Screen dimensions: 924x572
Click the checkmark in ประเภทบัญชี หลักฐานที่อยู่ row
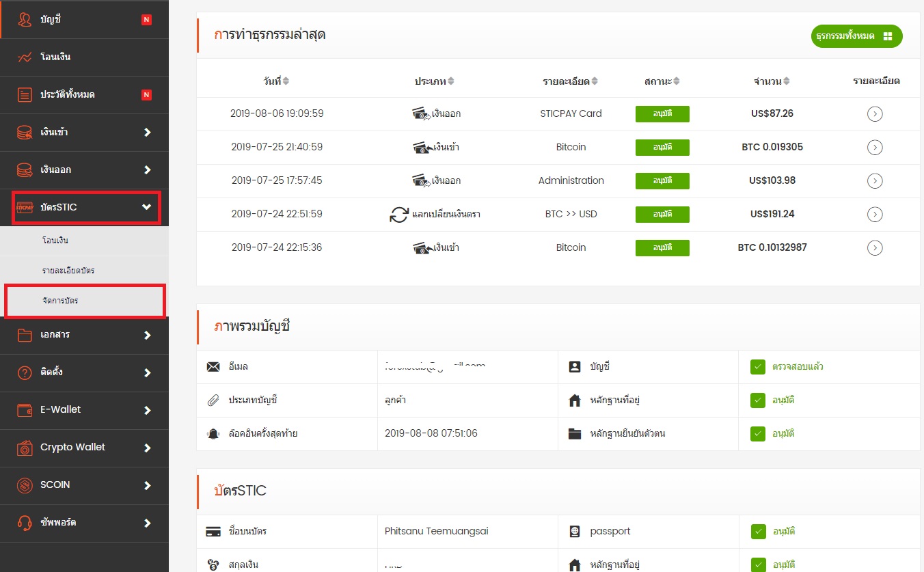(x=757, y=400)
